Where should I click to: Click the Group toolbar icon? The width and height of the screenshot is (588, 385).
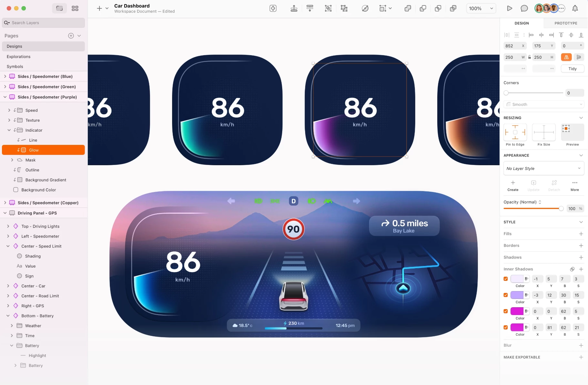coord(328,8)
